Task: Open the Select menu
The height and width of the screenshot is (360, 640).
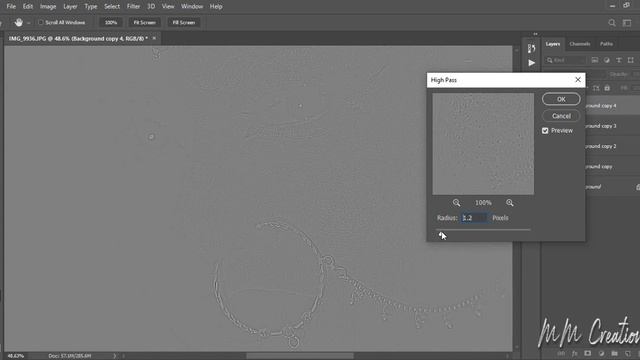Action: click(x=112, y=7)
